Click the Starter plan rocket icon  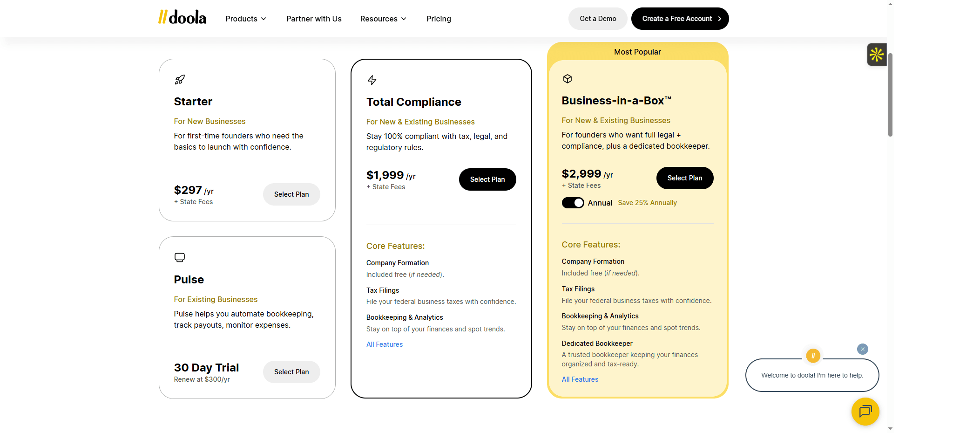(x=180, y=80)
